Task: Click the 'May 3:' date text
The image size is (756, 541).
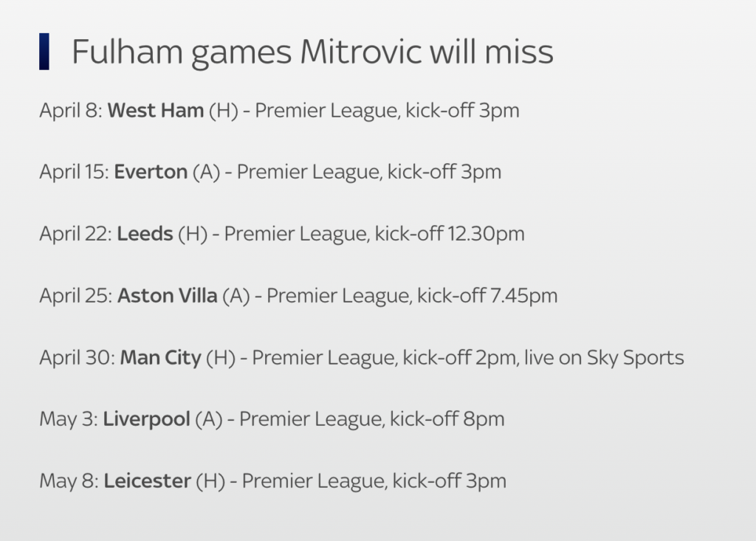Action: (69, 419)
